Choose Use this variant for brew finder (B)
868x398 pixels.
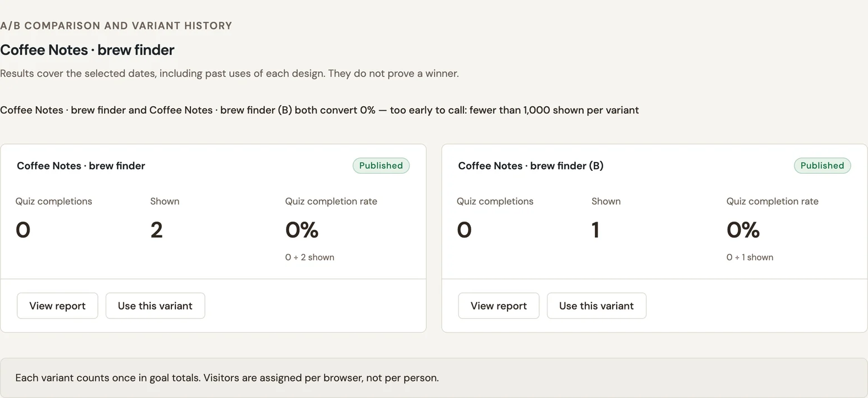coord(596,306)
